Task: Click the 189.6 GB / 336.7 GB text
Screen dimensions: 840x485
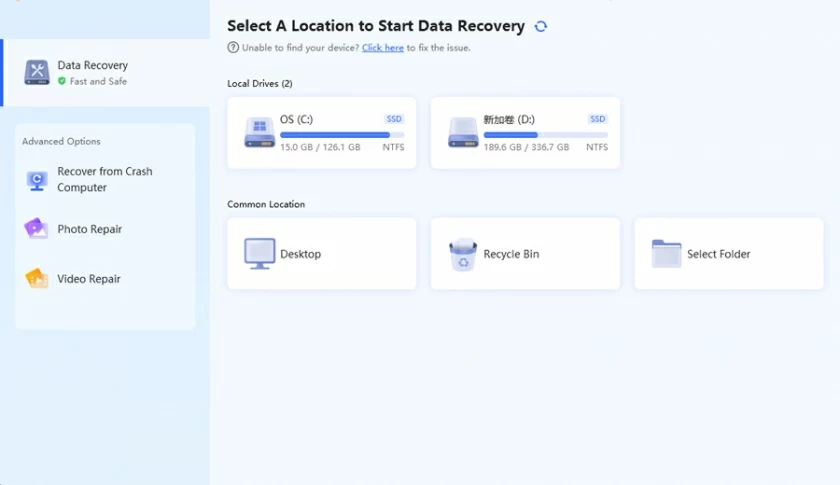Action: click(526, 147)
